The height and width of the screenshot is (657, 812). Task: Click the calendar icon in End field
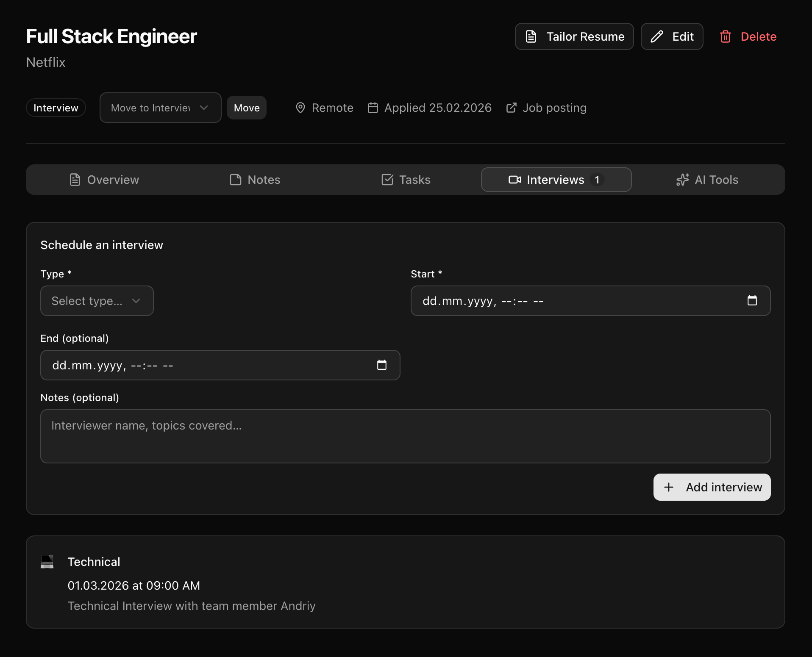(x=381, y=365)
